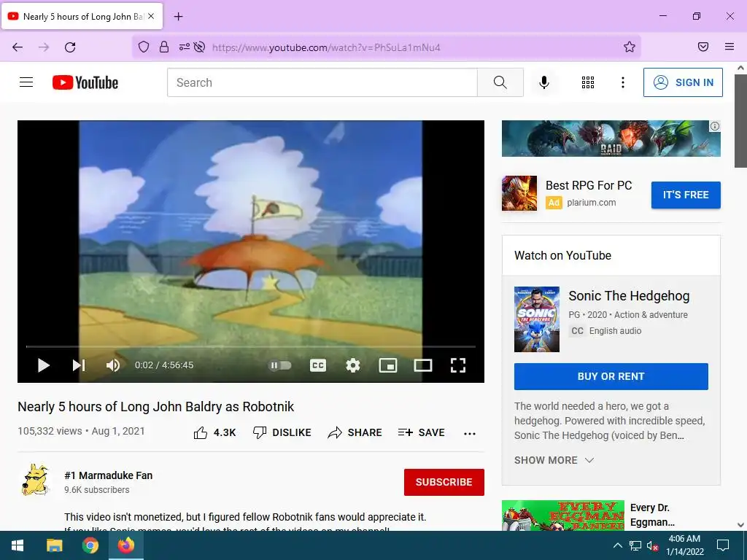The width and height of the screenshot is (747, 560).
Task: Click the page vertical scrollbar thumb
Action: tap(740, 122)
